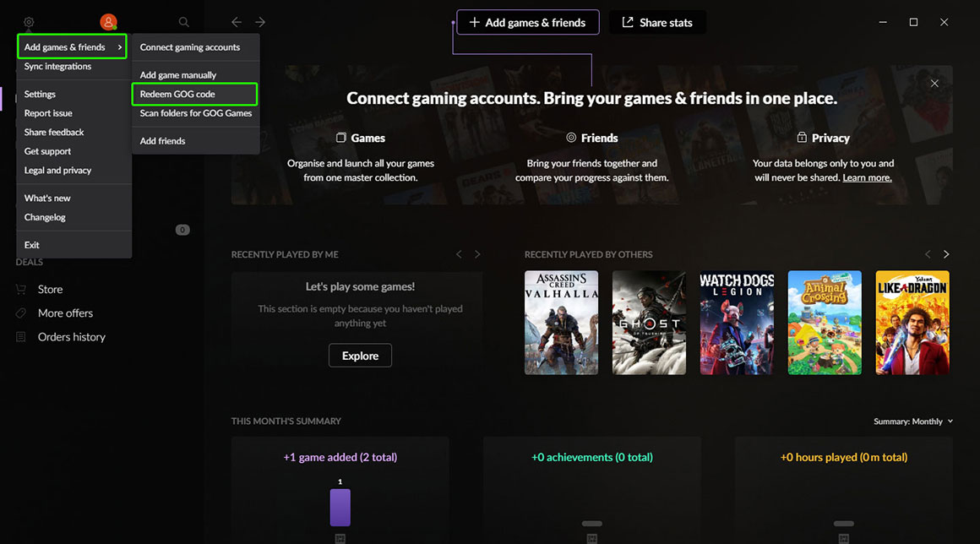Click the back navigation arrow
Screen dimensions: 980x544
pyautogui.click(x=236, y=22)
